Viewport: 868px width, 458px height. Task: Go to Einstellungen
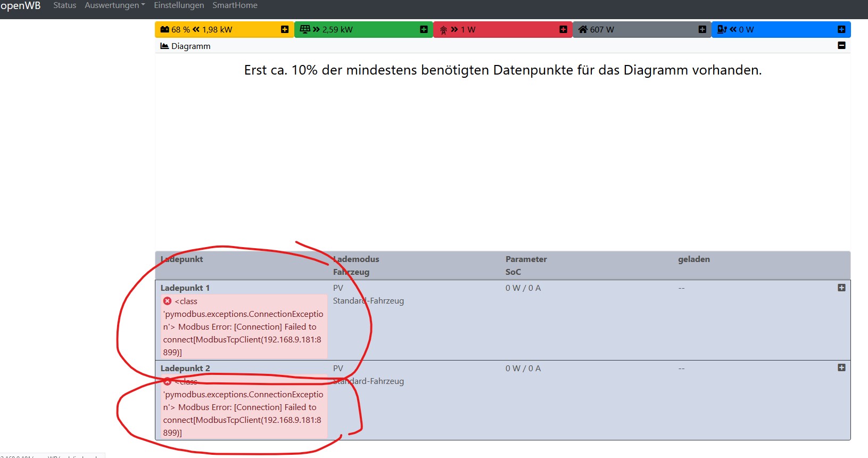tap(179, 5)
